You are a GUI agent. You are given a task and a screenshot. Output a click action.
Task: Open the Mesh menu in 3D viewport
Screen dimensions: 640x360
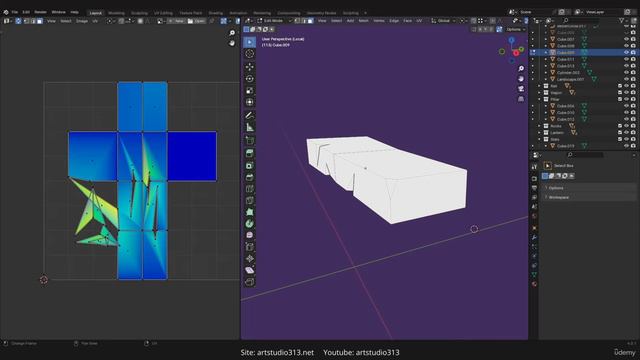363,21
